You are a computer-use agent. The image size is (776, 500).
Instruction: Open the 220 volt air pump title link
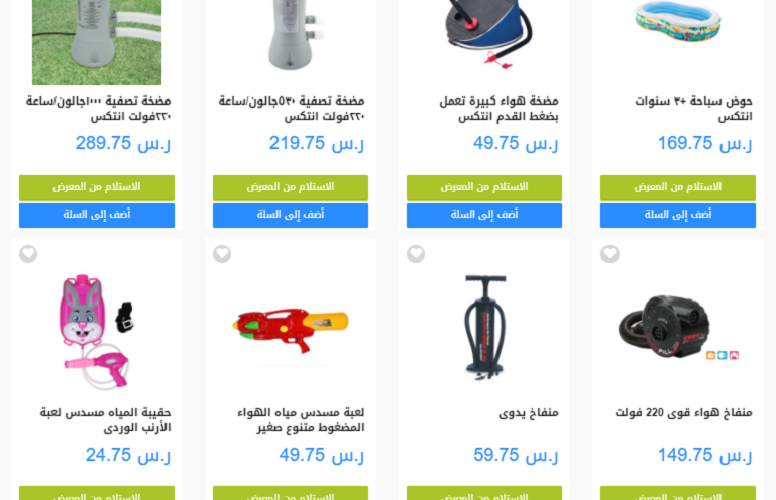pos(683,412)
